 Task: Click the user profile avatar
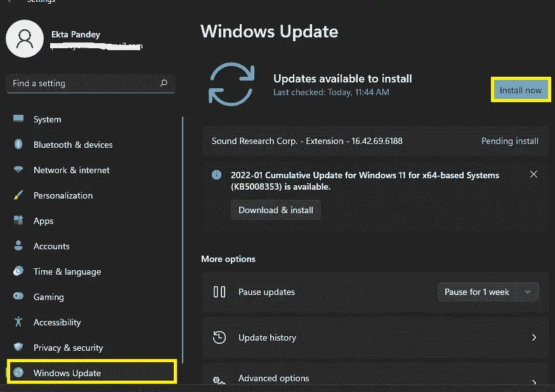coord(25,39)
